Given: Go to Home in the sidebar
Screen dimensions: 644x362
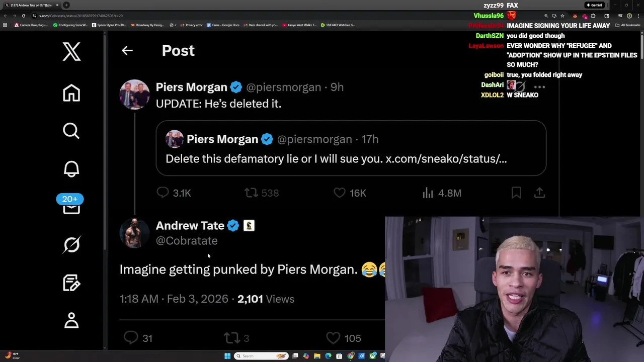Looking at the screenshot, I should [71, 93].
